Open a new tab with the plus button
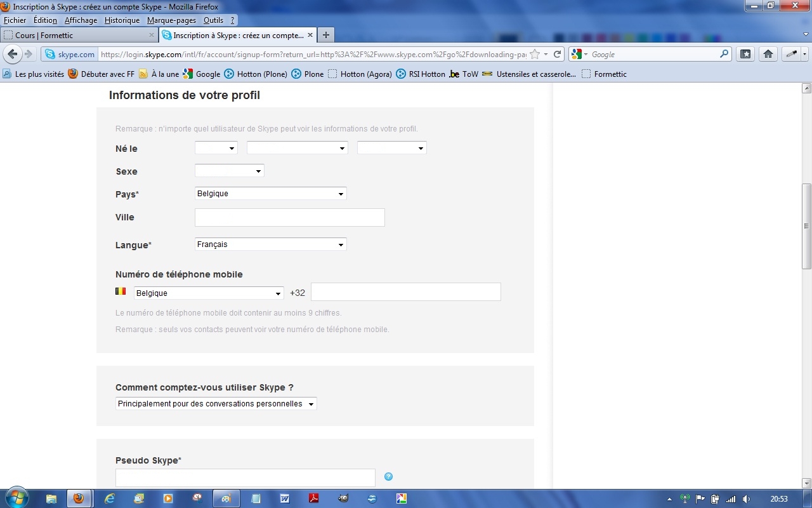 325,36
